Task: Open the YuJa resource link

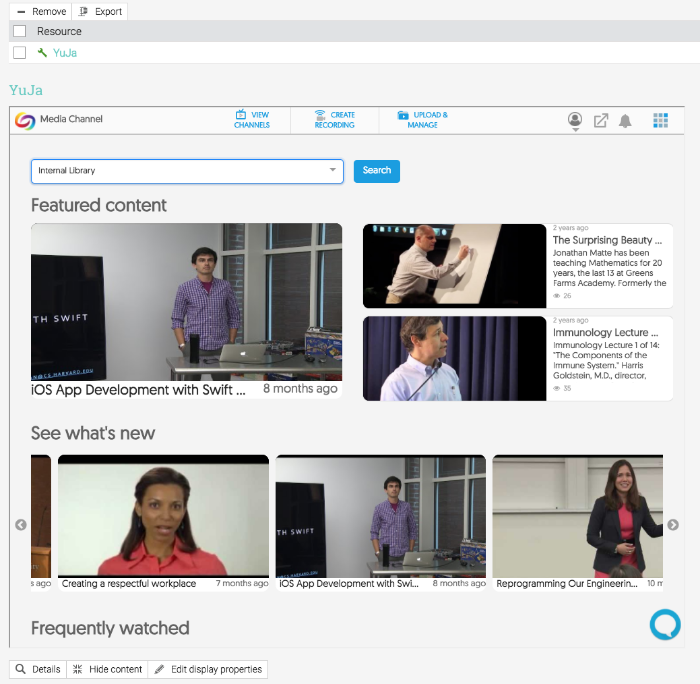Action: 65,53
